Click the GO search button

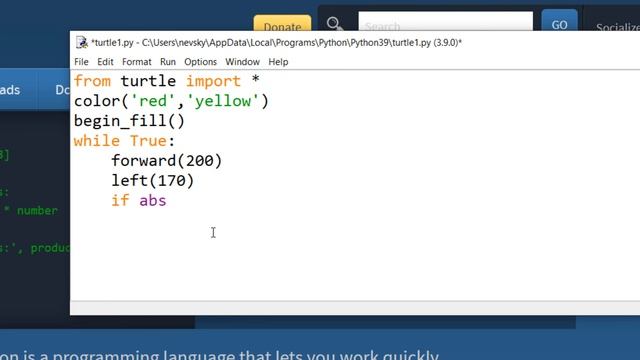559,21
